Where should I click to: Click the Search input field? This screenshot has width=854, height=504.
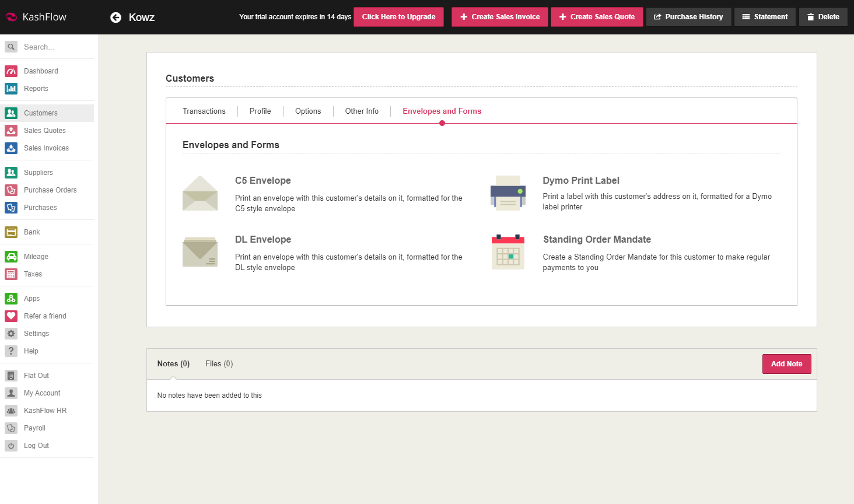pyautogui.click(x=55, y=47)
